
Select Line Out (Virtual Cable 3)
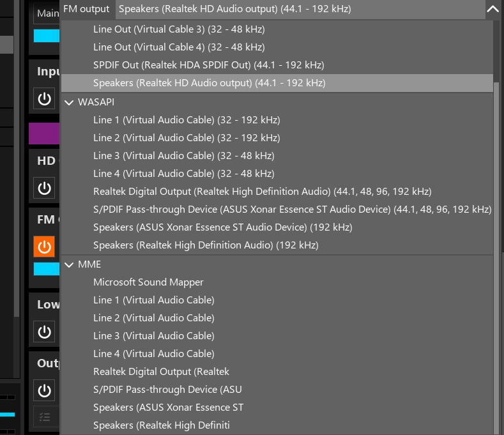pos(277,29)
